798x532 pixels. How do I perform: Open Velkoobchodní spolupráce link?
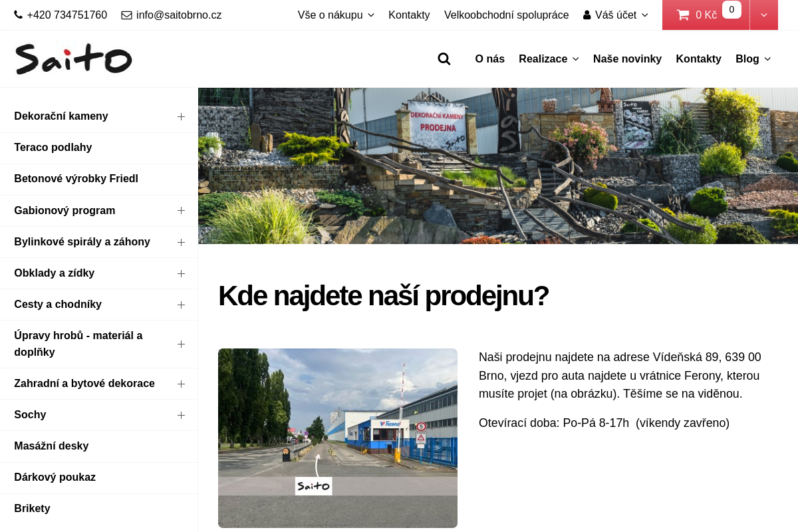click(506, 15)
